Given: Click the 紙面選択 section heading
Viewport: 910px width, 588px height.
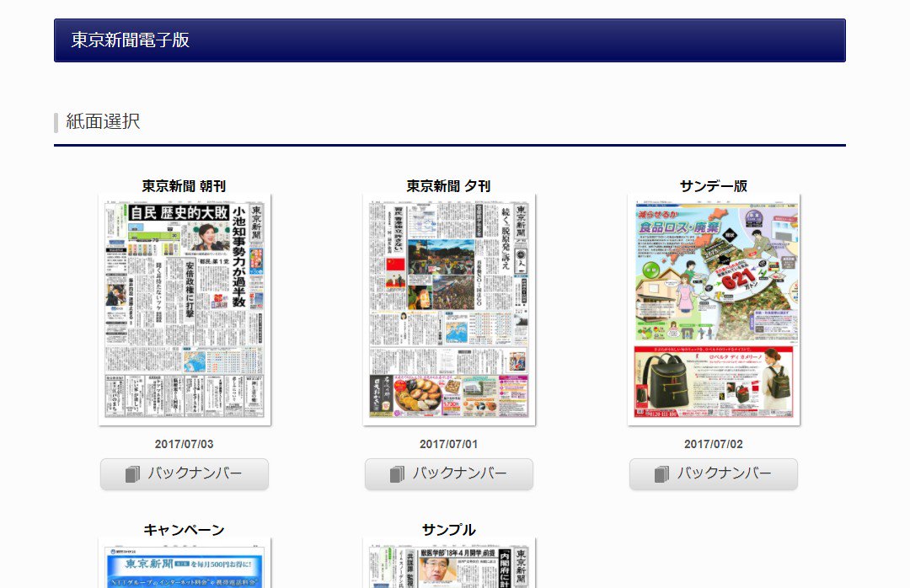Looking at the screenshot, I should 103,121.
